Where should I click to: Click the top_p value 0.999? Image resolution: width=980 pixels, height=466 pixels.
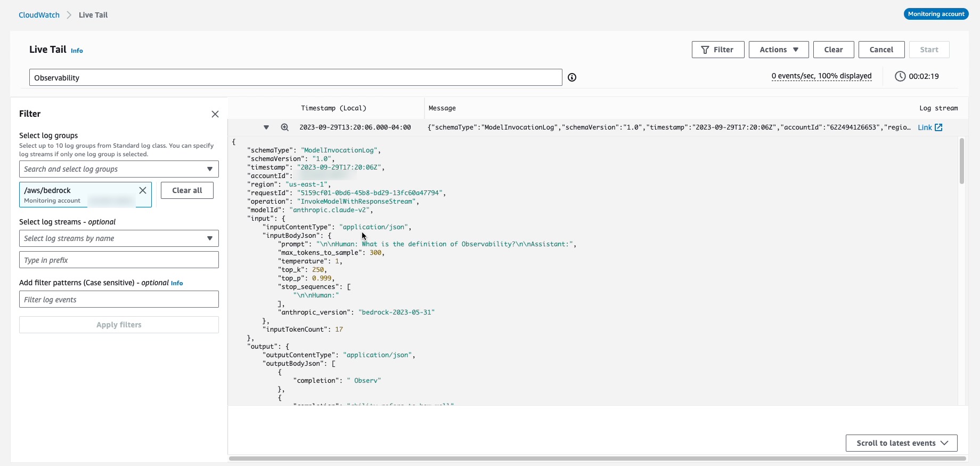click(322, 278)
